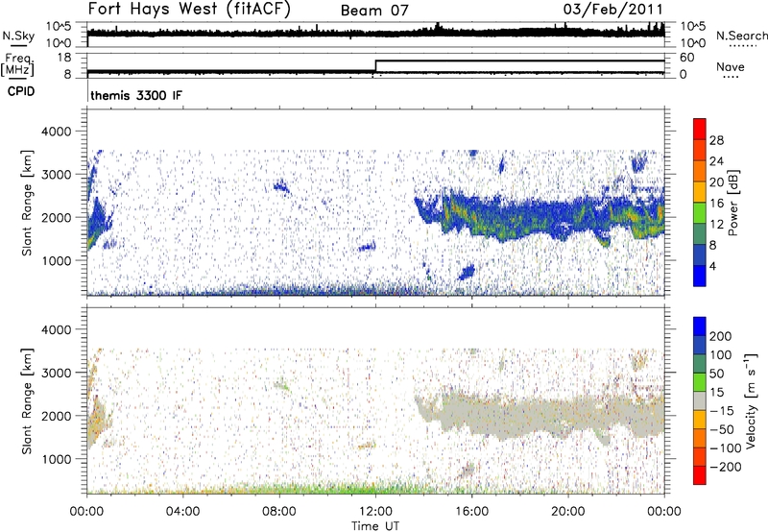The height and width of the screenshot is (532, 768).
Task: Click the "12:00" time tick label
Action: point(375,512)
